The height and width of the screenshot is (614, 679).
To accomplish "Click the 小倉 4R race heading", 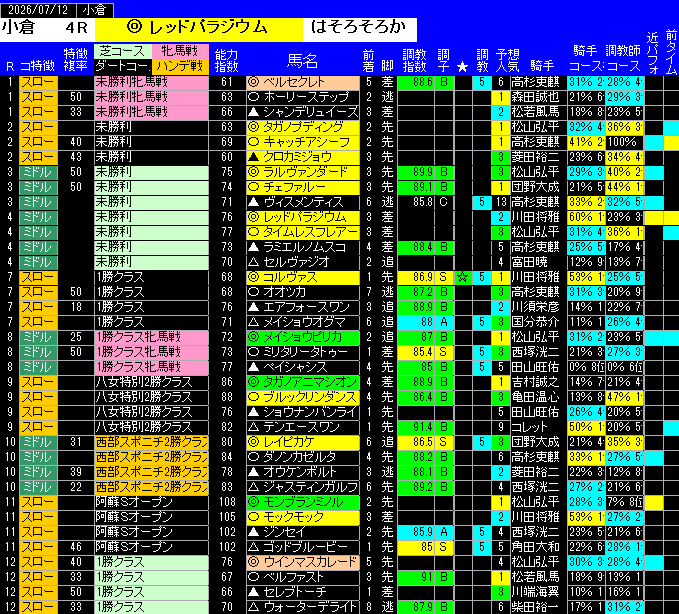I will (47, 28).
